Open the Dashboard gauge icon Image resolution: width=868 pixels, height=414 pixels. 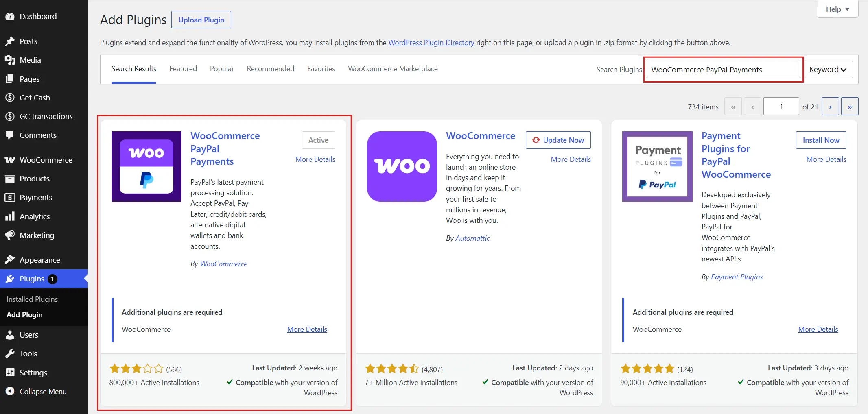point(10,17)
